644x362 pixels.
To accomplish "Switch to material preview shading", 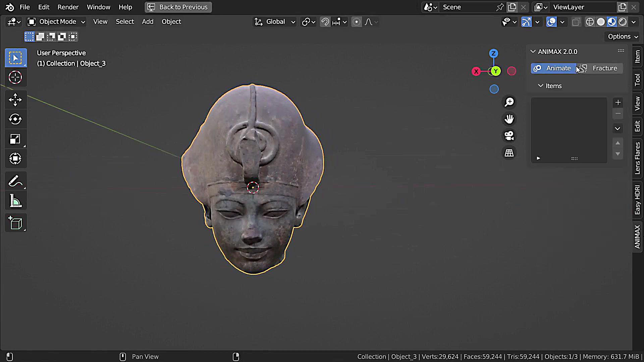I will (612, 22).
